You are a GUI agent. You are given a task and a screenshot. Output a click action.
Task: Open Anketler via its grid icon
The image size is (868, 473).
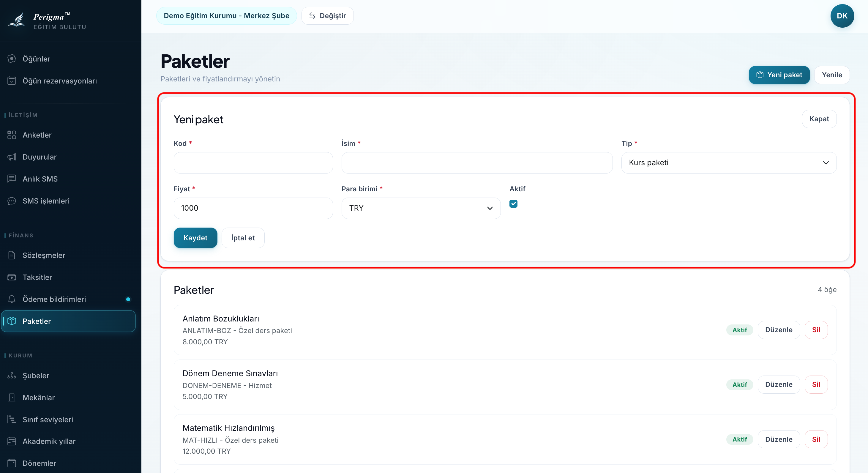[x=12, y=135]
